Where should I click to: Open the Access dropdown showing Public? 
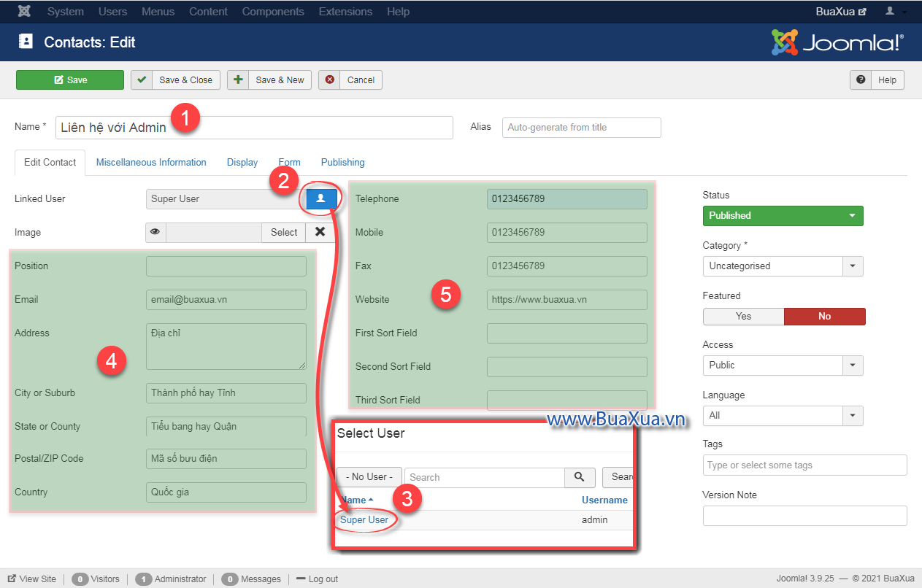(783, 365)
